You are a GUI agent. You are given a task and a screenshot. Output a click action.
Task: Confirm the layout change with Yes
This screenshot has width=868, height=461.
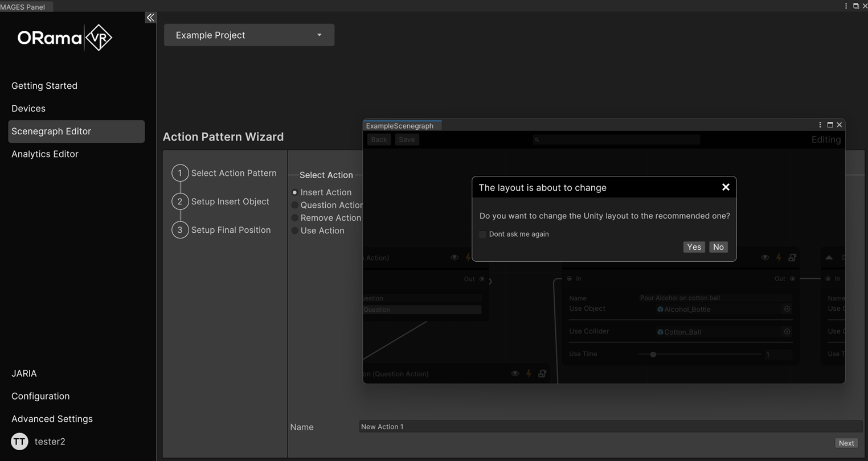[x=694, y=247]
